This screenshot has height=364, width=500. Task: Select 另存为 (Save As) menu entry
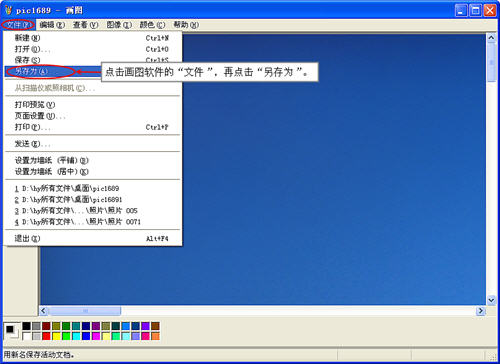tap(53, 71)
